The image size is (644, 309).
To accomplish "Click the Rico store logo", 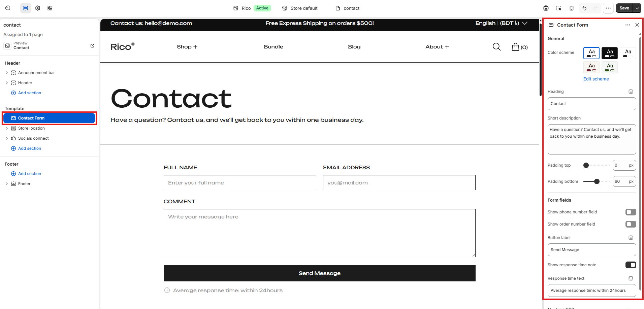I will [x=122, y=47].
